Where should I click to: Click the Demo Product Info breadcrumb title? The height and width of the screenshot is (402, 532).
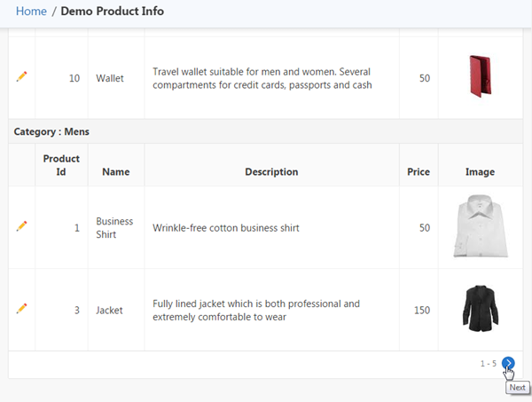(112, 12)
